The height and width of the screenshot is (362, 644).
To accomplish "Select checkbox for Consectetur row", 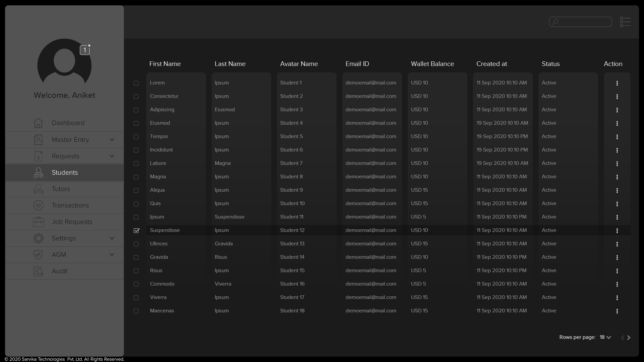I will tap(136, 97).
